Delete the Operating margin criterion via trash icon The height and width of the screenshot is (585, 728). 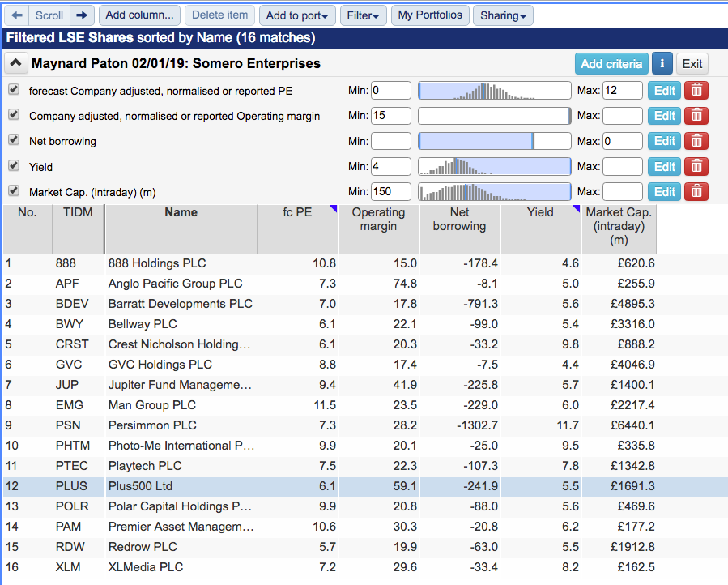[696, 116]
